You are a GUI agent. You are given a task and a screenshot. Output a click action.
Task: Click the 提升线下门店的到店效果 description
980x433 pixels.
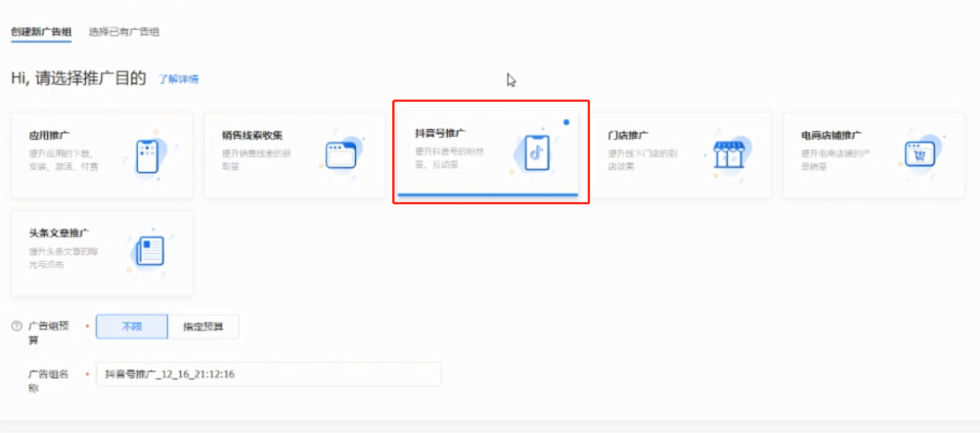pos(643,159)
